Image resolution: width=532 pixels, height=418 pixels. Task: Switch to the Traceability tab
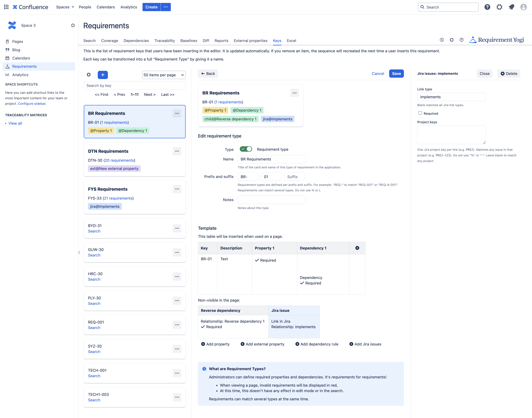[x=164, y=41]
